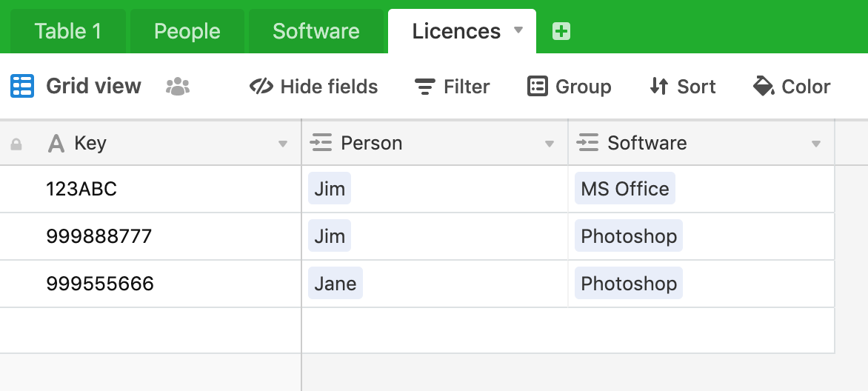Click the Color paint bucket icon

764,87
